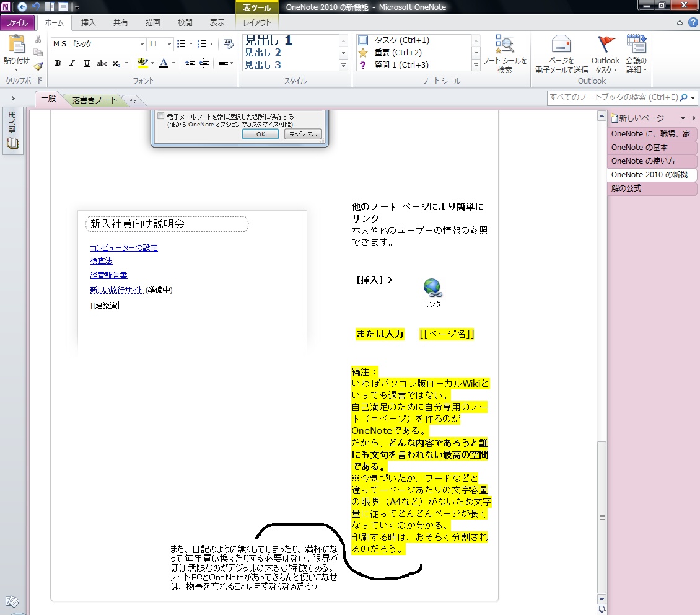Click the Help question mark icon
The width and height of the screenshot is (700, 615).
point(693,22)
